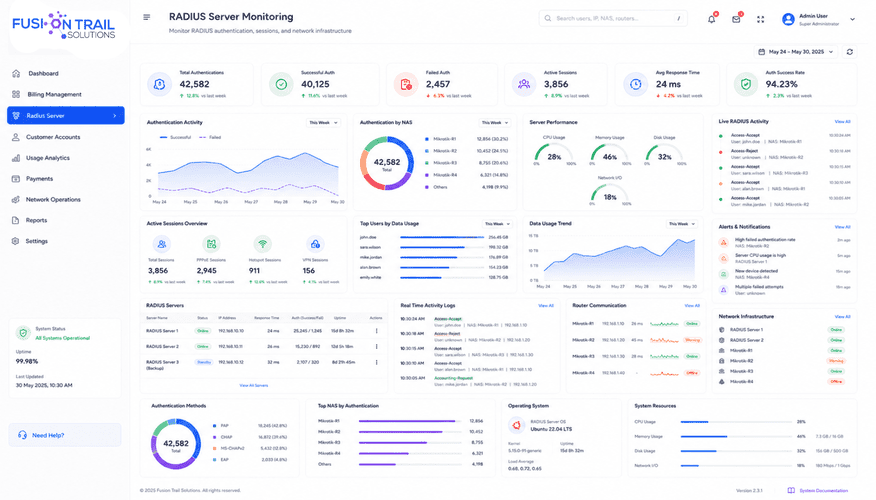Click the search users, IP, NAS field
The image size is (876, 500).
[x=613, y=18]
